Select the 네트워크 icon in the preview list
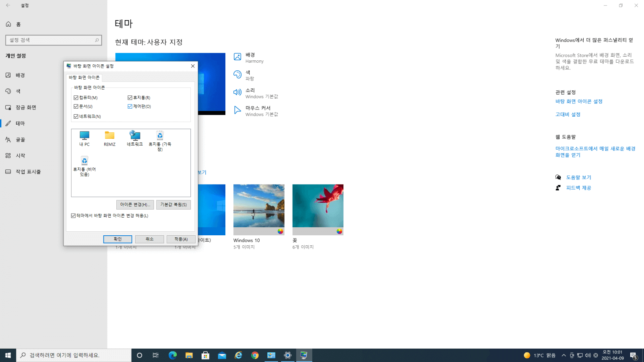The width and height of the screenshot is (644, 362). [x=135, y=138]
